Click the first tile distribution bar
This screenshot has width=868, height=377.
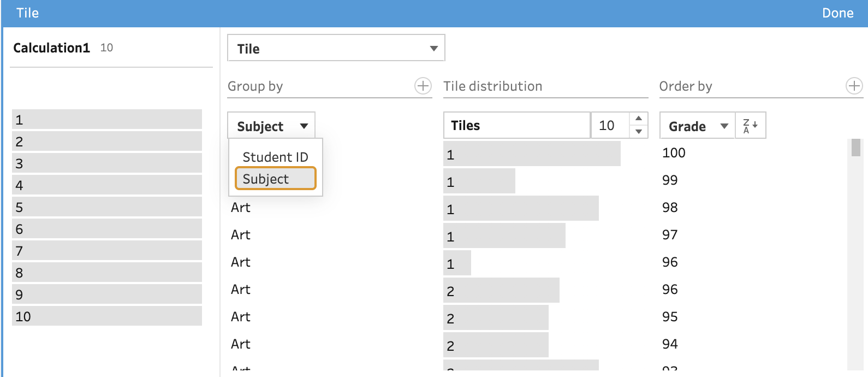click(531, 154)
